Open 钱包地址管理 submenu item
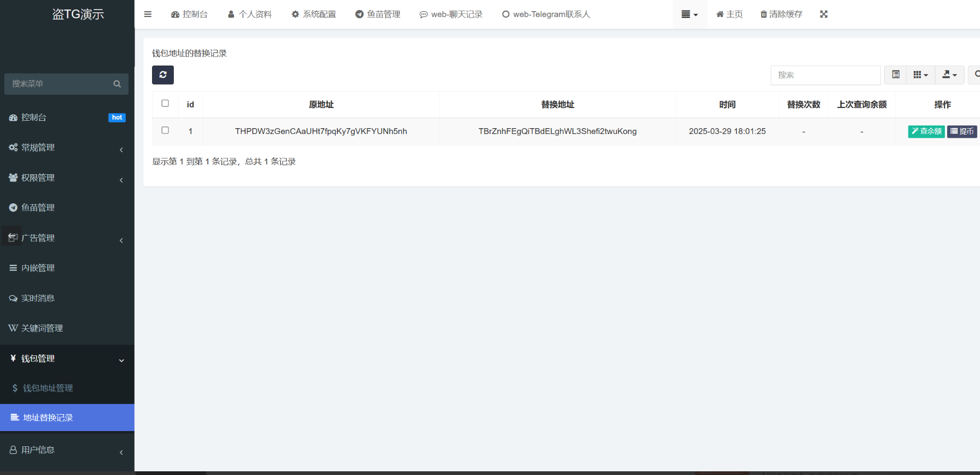 click(x=67, y=388)
